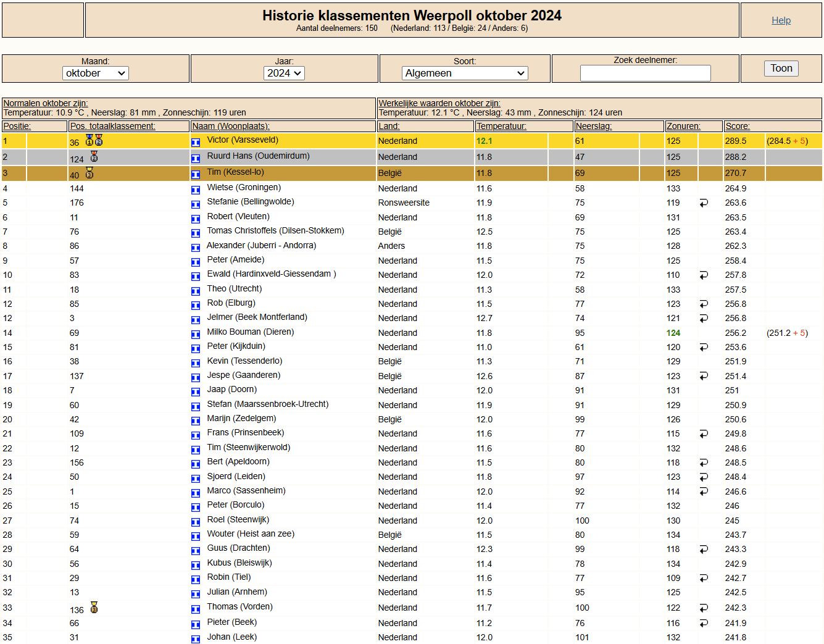
Task: Sort by the Neerslag column header
Action: 593,126
